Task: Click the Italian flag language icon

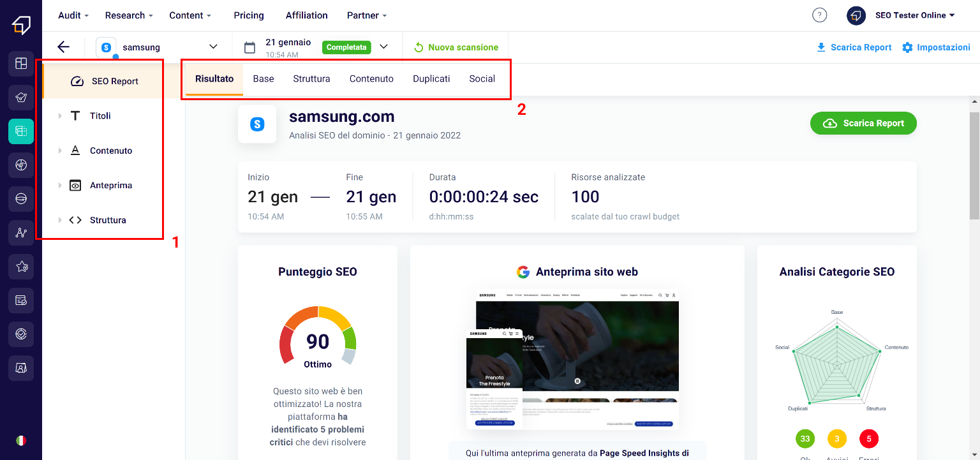Action: (21, 440)
